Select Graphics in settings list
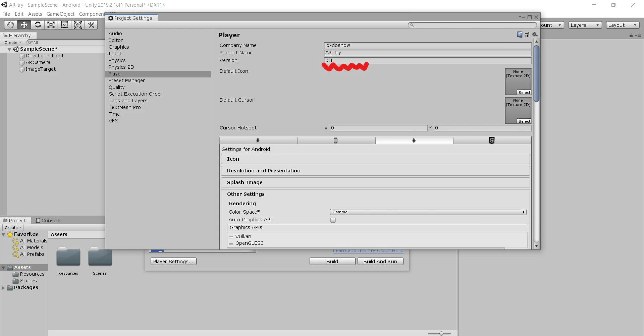This screenshot has width=644, height=336. pyautogui.click(x=119, y=47)
